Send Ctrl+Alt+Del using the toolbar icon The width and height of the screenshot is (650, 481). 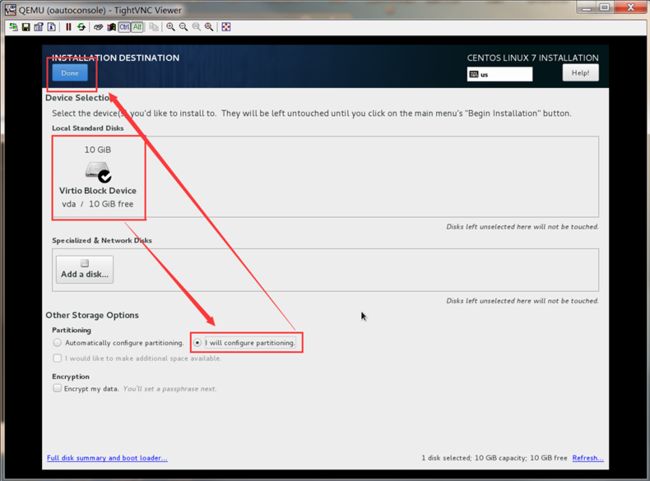pyautogui.click(x=98, y=27)
